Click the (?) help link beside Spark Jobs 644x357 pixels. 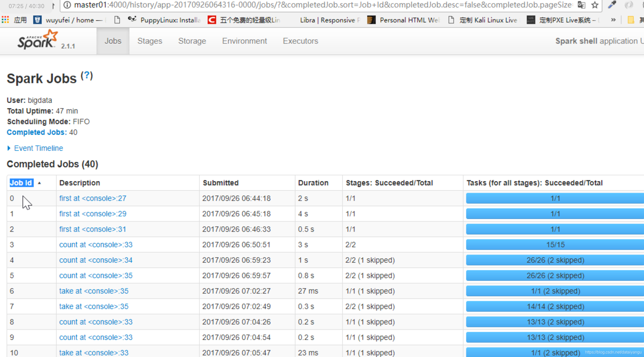87,75
